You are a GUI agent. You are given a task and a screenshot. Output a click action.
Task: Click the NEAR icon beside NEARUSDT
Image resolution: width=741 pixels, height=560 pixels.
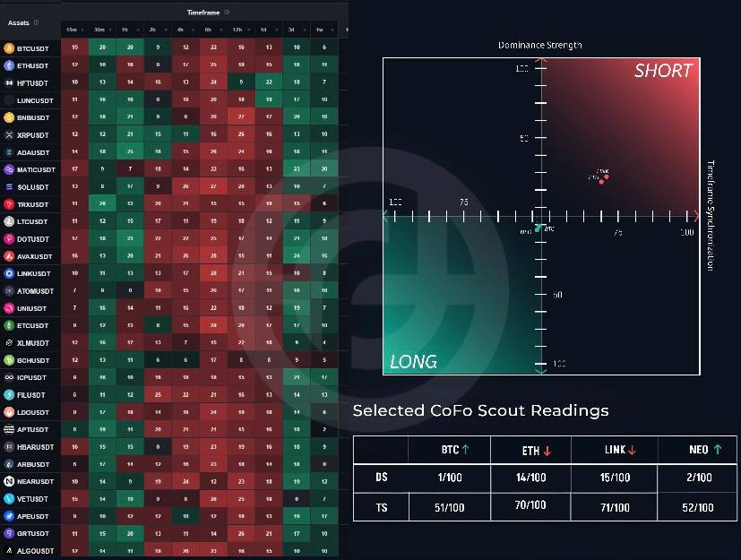9,481
